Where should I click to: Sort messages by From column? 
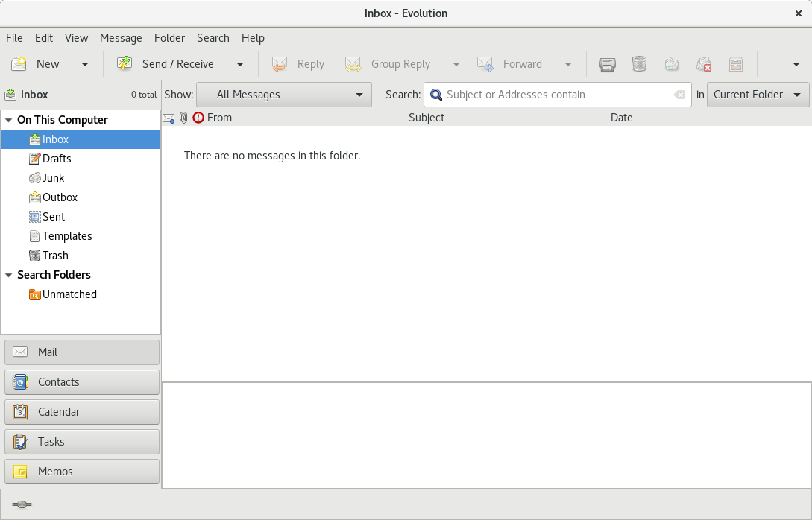219,118
